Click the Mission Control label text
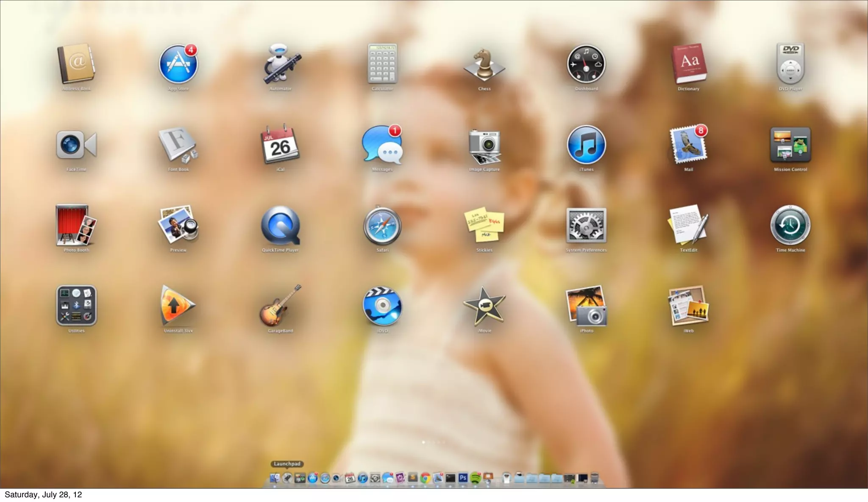The height and width of the screenshot is (502, 868). [790, 169]
